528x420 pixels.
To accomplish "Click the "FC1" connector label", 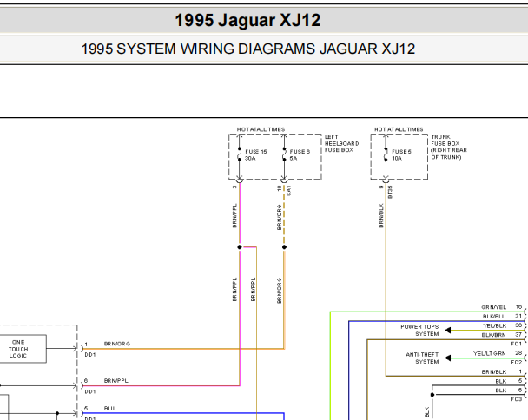I will coord(516,344).
